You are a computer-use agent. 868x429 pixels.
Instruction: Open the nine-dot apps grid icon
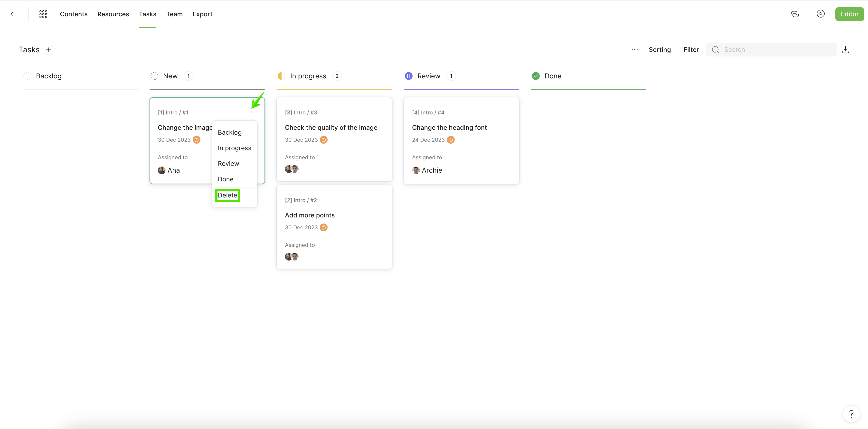tap(43, 14)
